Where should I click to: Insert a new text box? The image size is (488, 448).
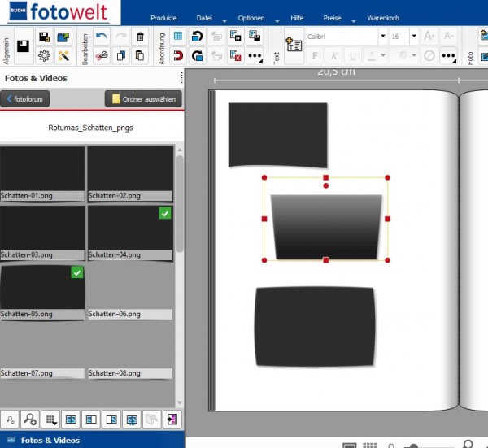click(x=294, y=46)
